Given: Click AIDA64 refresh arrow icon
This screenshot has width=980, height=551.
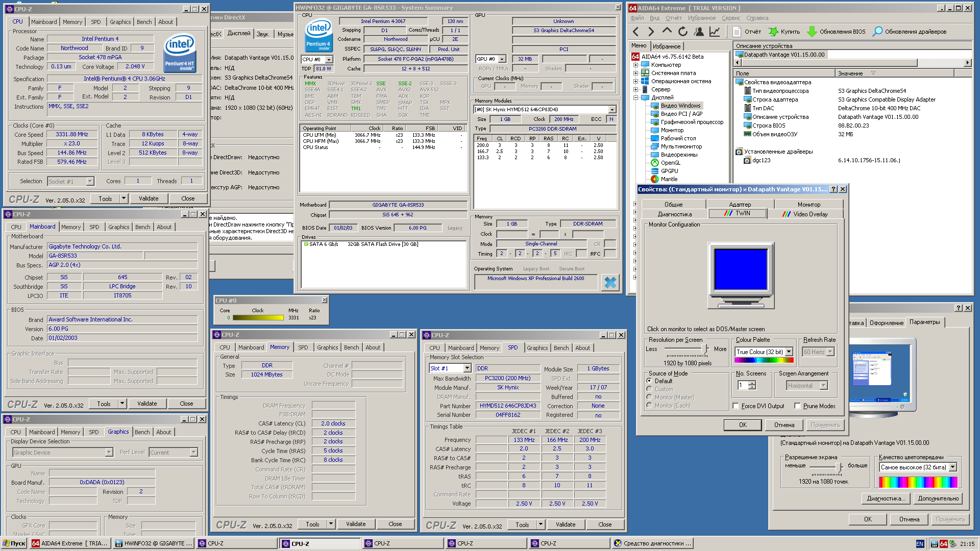Looking at the screenshot, I should (683, 32).
